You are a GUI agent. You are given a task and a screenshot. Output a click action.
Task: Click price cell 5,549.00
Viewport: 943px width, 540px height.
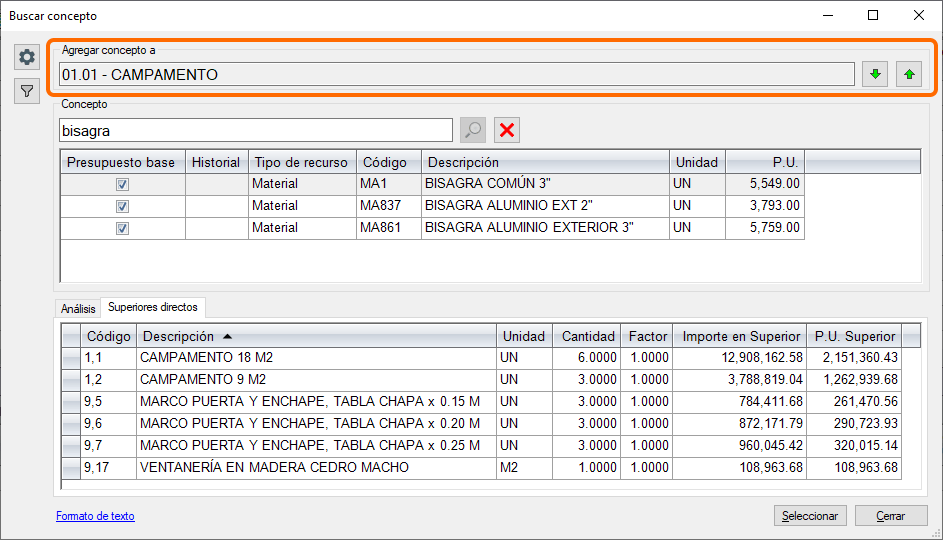[x=765, y=184]
